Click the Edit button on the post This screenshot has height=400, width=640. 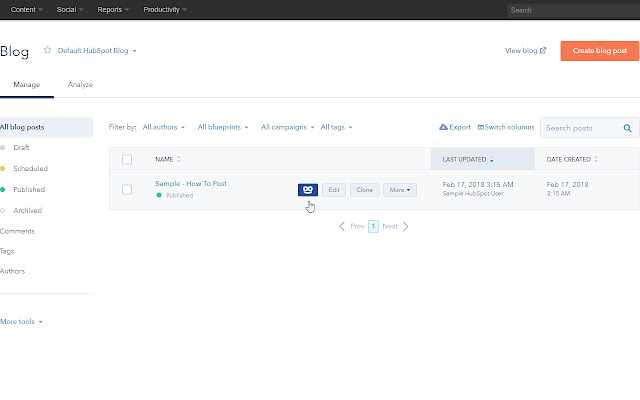tap(334, 190)
